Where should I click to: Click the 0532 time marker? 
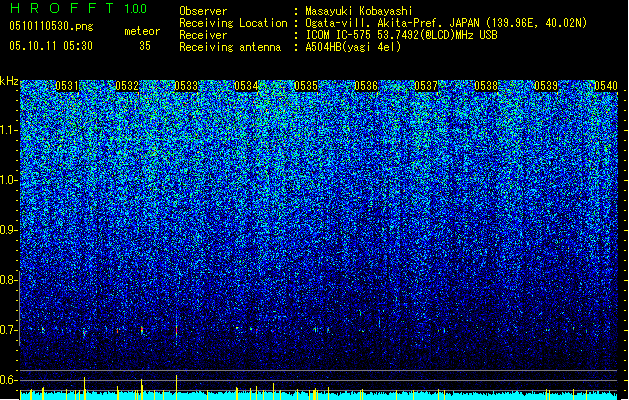[127, 86]
